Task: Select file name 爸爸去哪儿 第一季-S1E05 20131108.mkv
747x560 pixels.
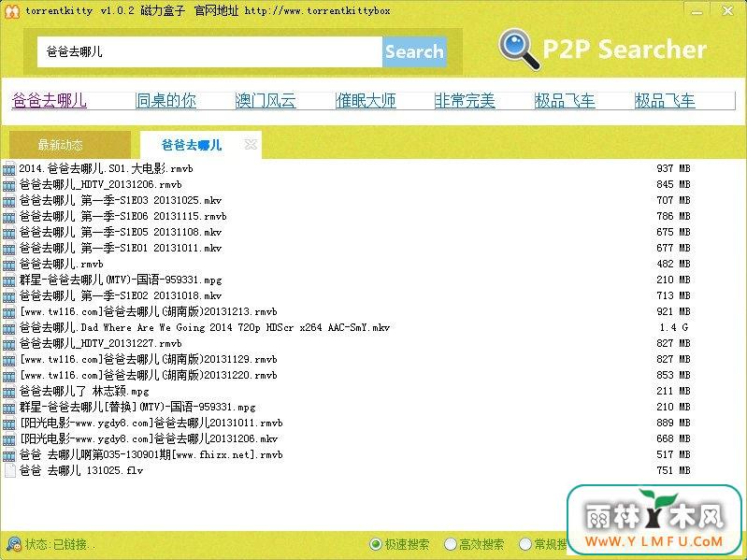Action: tap(121, 233)
